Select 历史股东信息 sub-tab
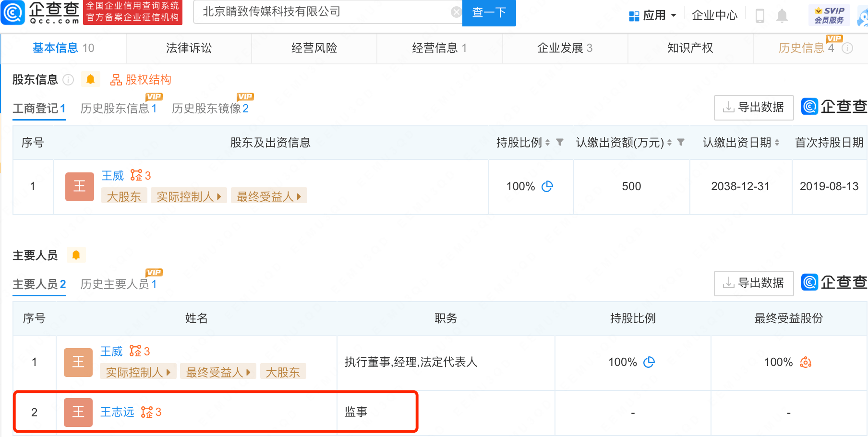Viewport: 868px width, 437px height. [119, 109]
